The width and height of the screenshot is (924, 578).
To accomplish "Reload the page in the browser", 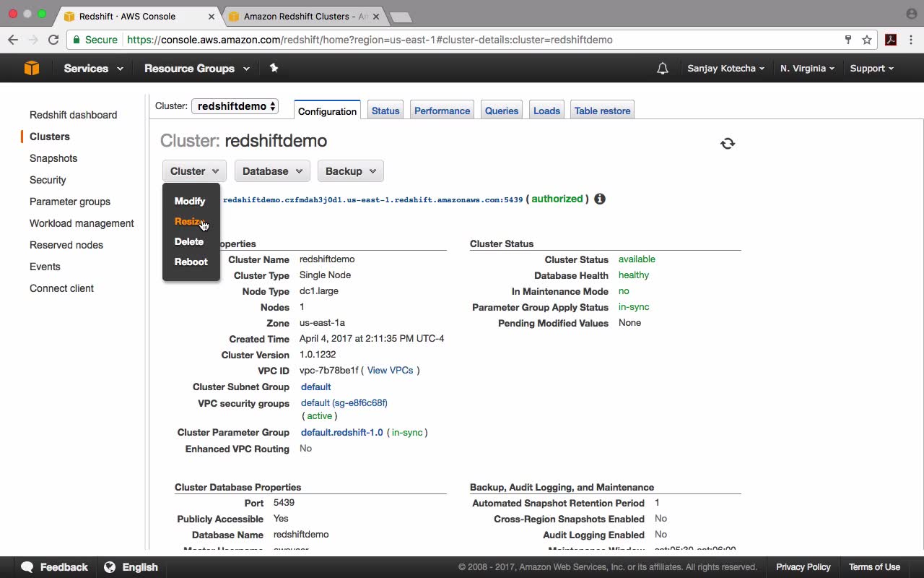I will point(53,40).
